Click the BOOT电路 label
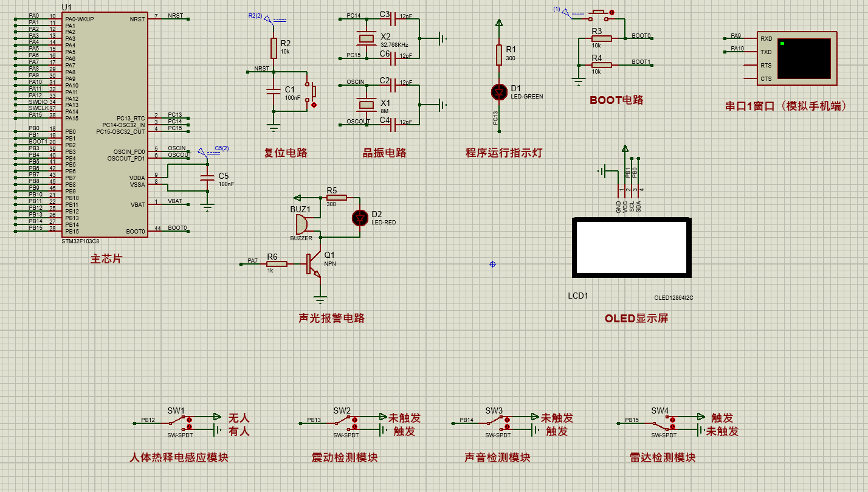Image resolution: width=868 pixels, height=492 pixels. click(616, 100)
